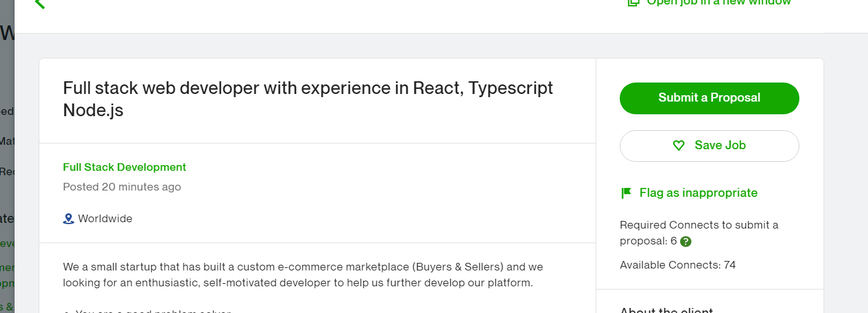
Task: Go back using the green chevron arrow
Action: click(x=40, y=3)
